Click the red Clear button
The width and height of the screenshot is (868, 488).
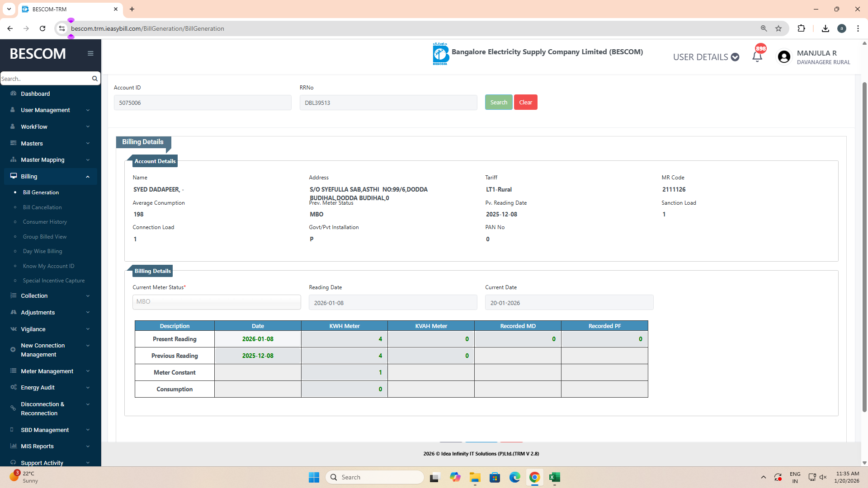tap(525, 102)
